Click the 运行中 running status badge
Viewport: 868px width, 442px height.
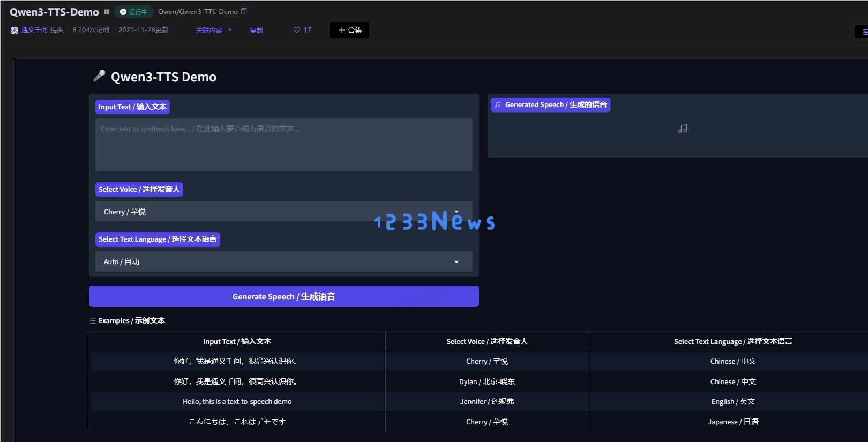[x=134, y=12]
